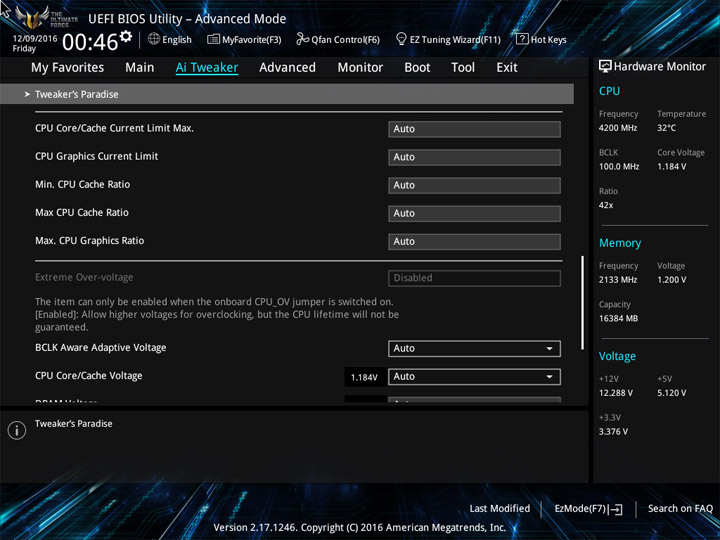Click the EzMode exit arrow icon
The height and width of the screenshot is (540, 720).
coord(616,509)
